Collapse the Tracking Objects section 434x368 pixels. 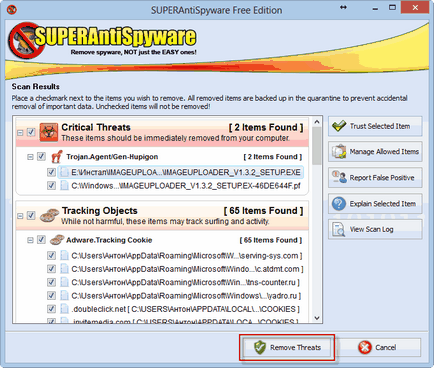(x=20, y=216)
